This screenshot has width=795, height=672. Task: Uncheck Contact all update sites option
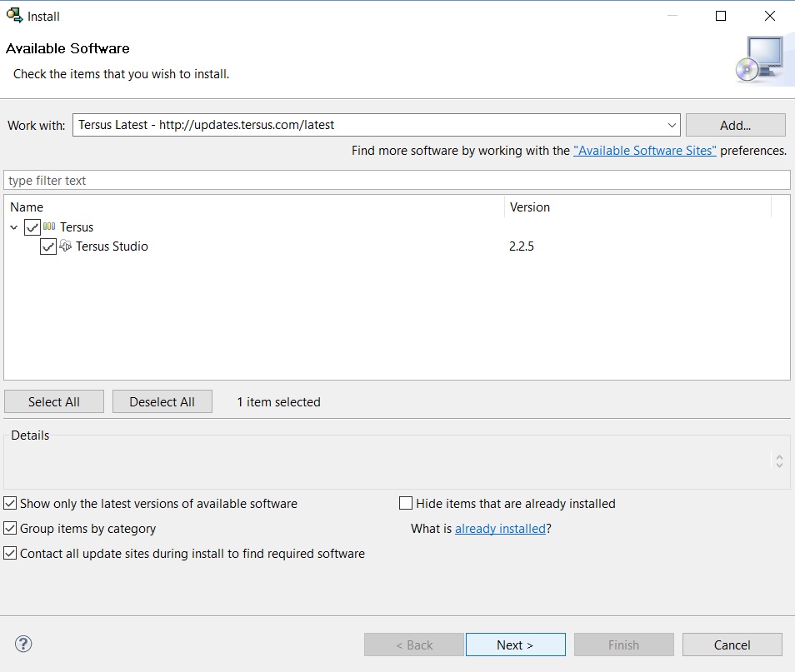tap(10, 553)
